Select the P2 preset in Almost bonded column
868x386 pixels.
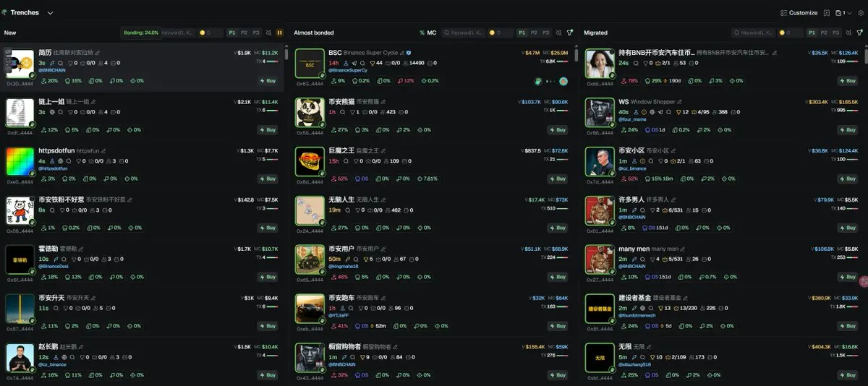[x=534, y=33]
